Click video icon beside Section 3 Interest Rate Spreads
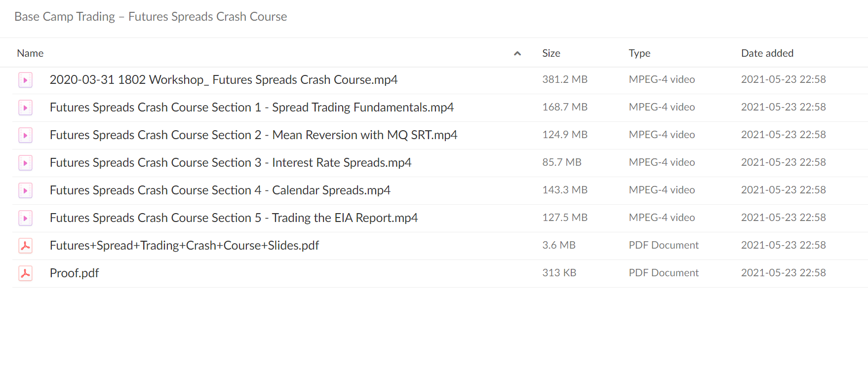This screenshot has height=368, width=868. (x=25, y=163)
